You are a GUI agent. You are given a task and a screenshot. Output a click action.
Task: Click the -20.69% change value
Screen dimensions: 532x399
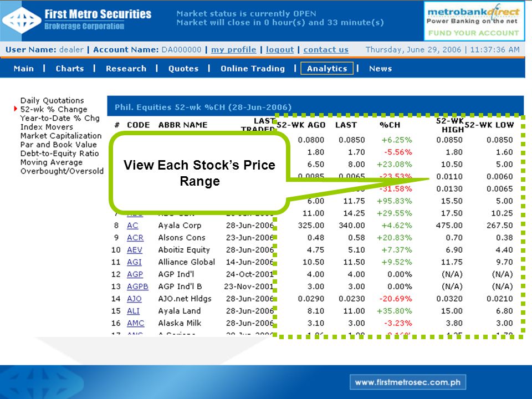(396, 299)
